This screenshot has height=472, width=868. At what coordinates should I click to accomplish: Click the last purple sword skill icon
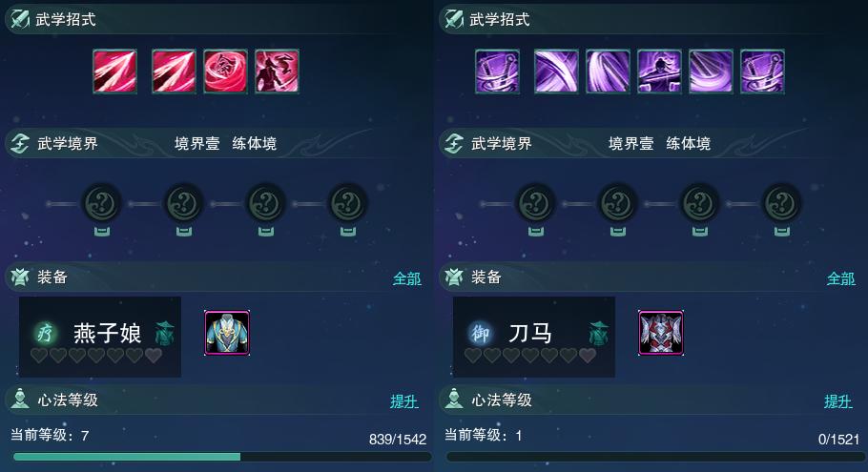[x=762, y=71]
